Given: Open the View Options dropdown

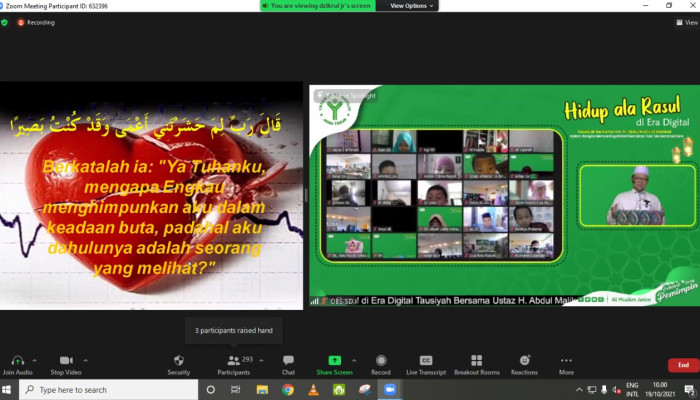Looking at the screenshot, I should coord(411,6).
